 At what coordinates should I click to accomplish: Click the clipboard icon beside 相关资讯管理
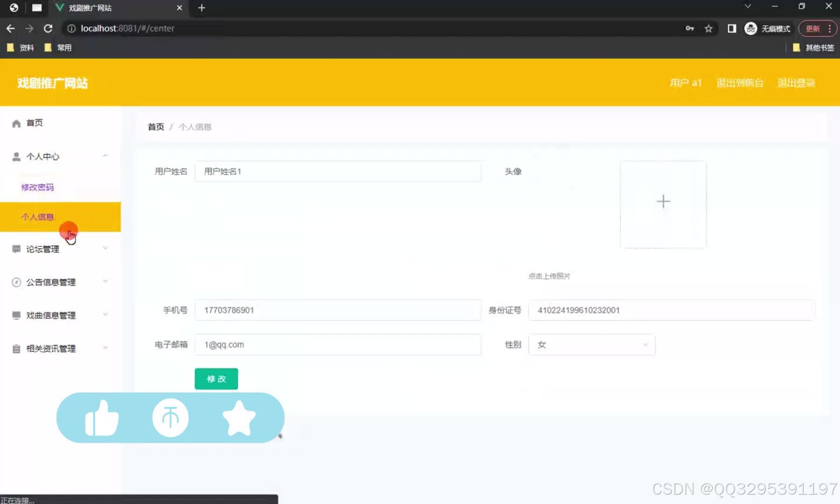16,349
